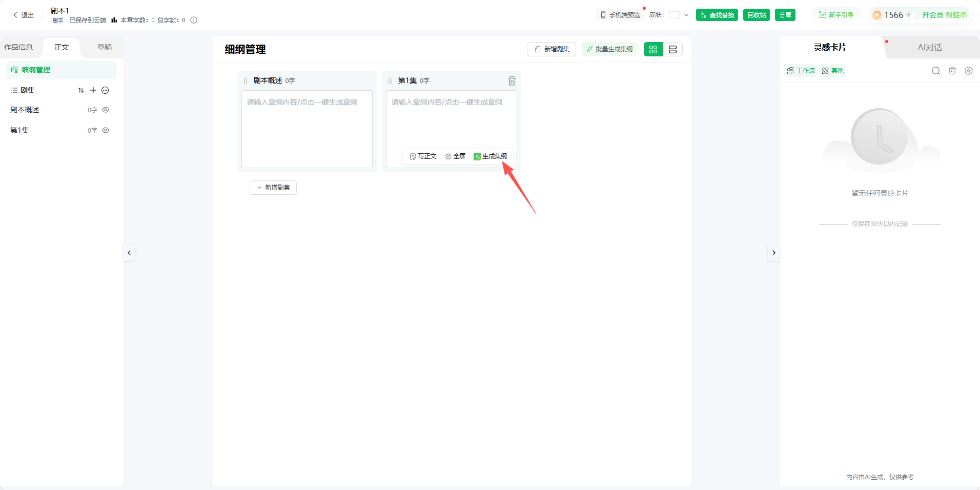Screen dimensions: 980x490
Task: Open the inspiration card settings icon
Action: [969, 71]
